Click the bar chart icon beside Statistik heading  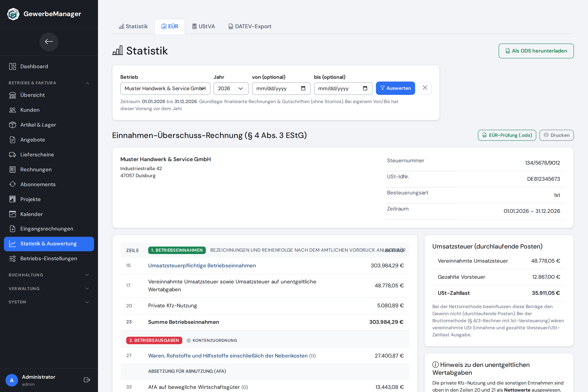tap(117, 51)
